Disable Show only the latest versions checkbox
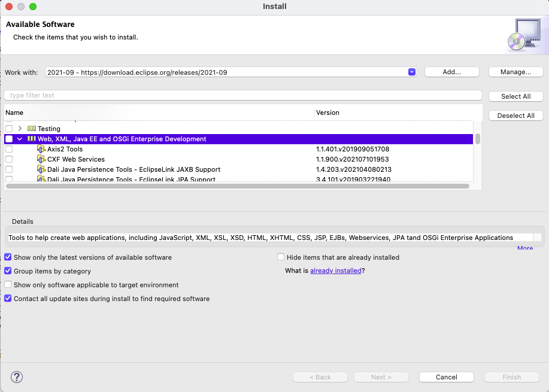This screenshot has height=392, width=549. pyautogui.click(x=8, y=257)
